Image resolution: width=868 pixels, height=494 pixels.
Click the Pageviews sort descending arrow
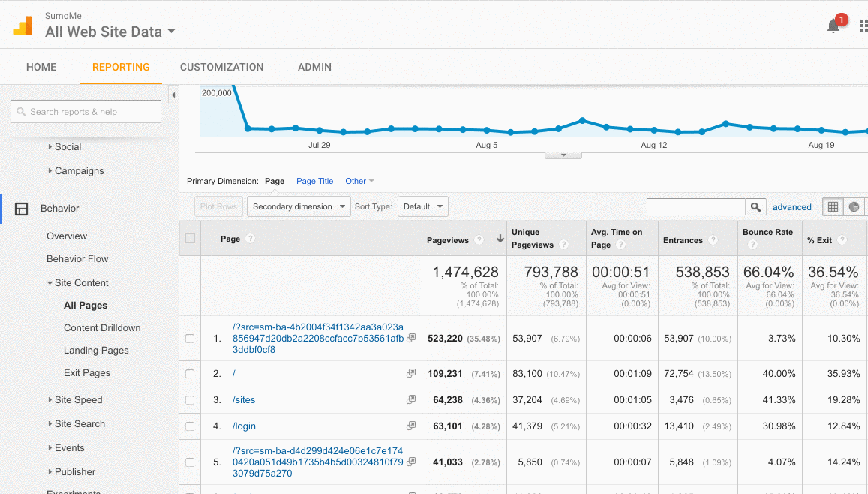pyautogui.click(x=500, y=239)
